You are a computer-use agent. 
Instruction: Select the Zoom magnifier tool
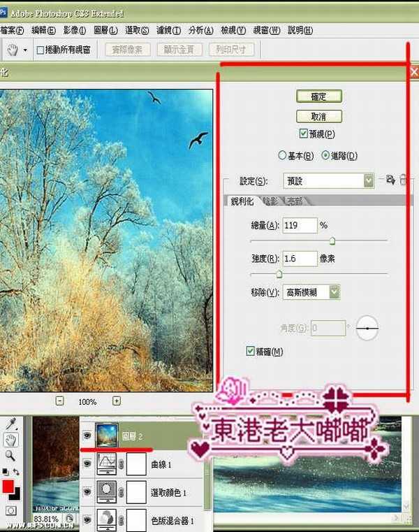11,455
